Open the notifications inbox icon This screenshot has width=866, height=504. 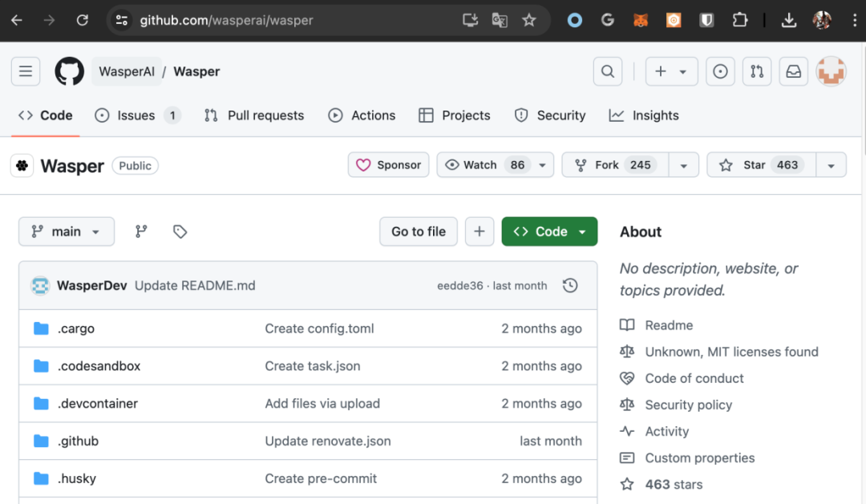pyautogui.click(x=794, y=71)
